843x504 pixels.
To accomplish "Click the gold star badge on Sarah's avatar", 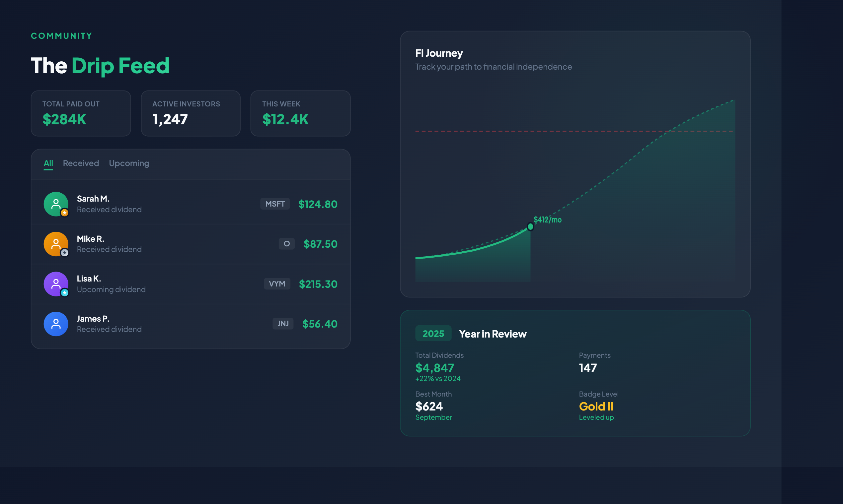I will 65,213.
